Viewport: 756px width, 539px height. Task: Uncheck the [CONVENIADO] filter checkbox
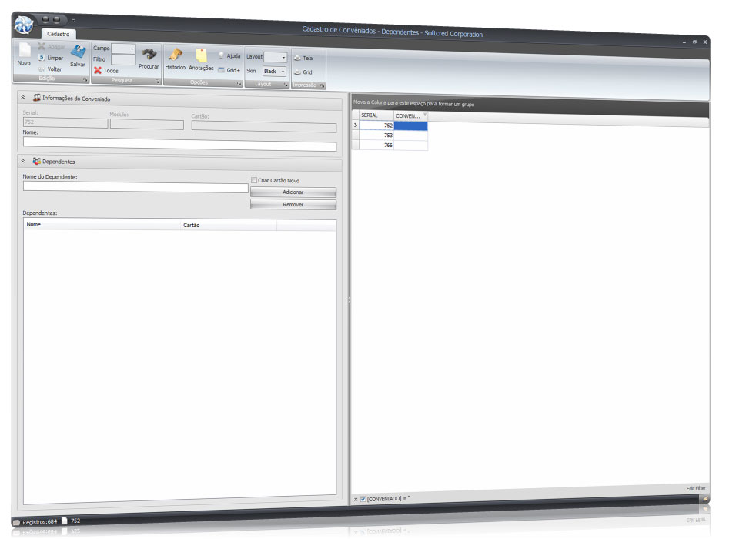(363, 500)
